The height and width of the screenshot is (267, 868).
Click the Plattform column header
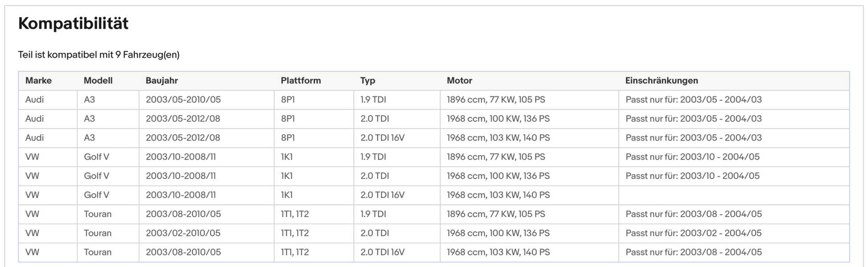(x=301, y=81)
